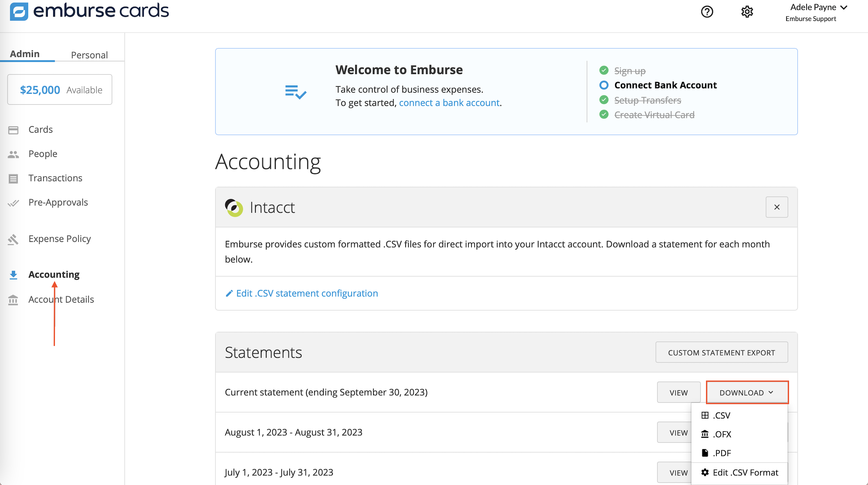The height and width of the screenshot is (485, 868).
Task: Open Account Details in the sidebar
Action: coord(61,299)
